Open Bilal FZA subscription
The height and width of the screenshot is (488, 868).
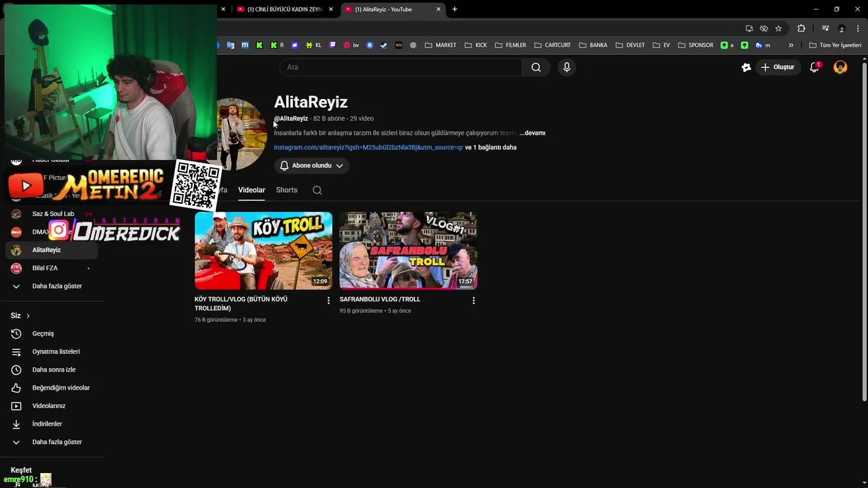point(52,268)
